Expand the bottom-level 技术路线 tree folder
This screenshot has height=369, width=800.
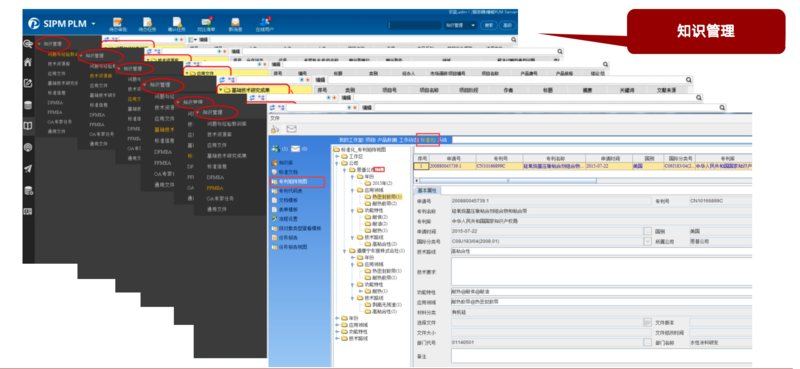[337, 338]
